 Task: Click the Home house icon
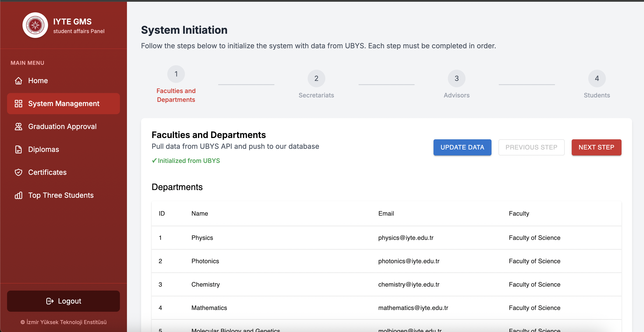click(x=19, y=81)
